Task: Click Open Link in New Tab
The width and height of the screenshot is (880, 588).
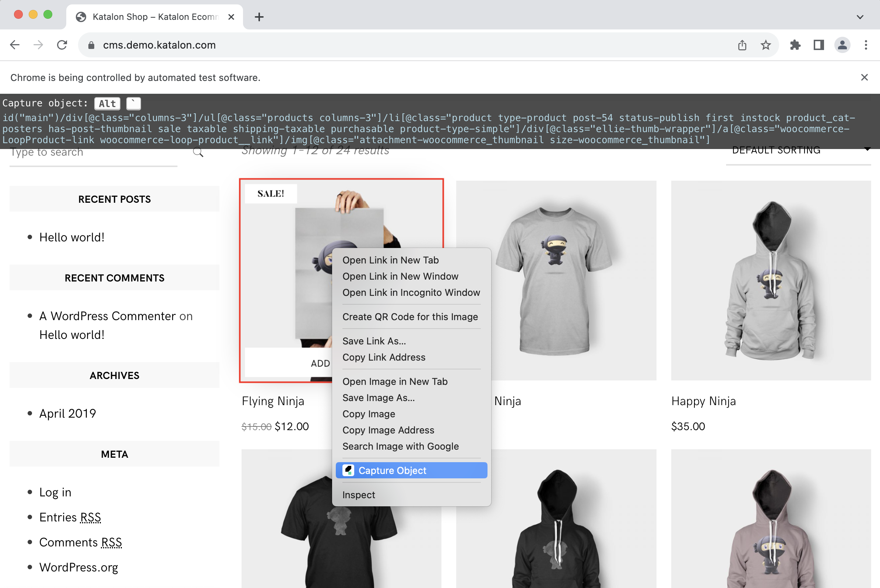Action: [390, 260]
